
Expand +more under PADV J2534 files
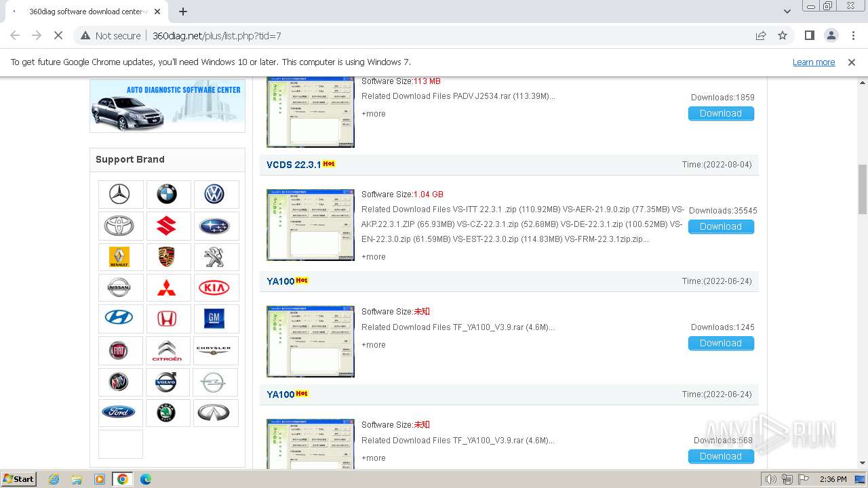(x=374, y=114)
